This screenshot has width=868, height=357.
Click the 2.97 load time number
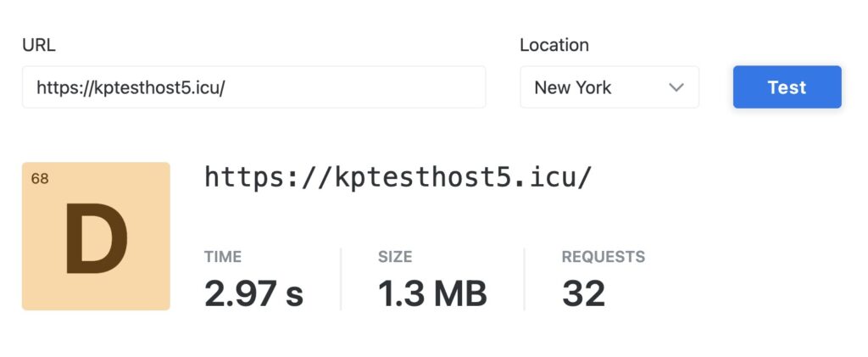(239, 293)
